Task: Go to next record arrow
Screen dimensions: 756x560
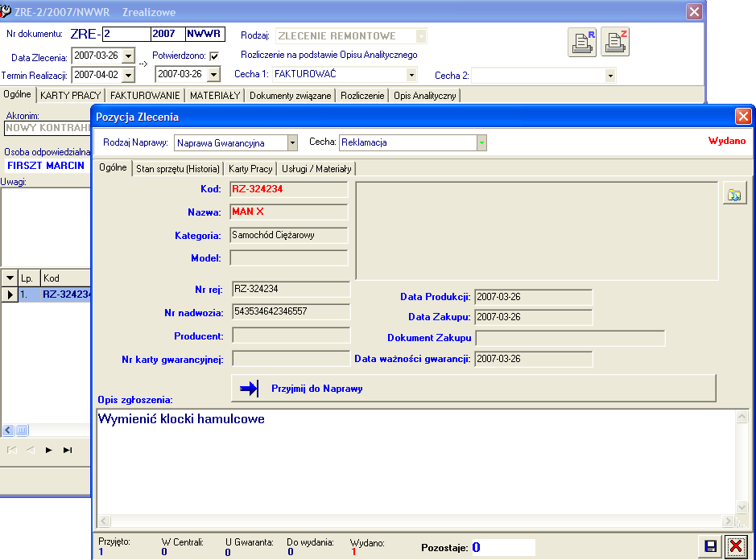Action: (48, 450)
